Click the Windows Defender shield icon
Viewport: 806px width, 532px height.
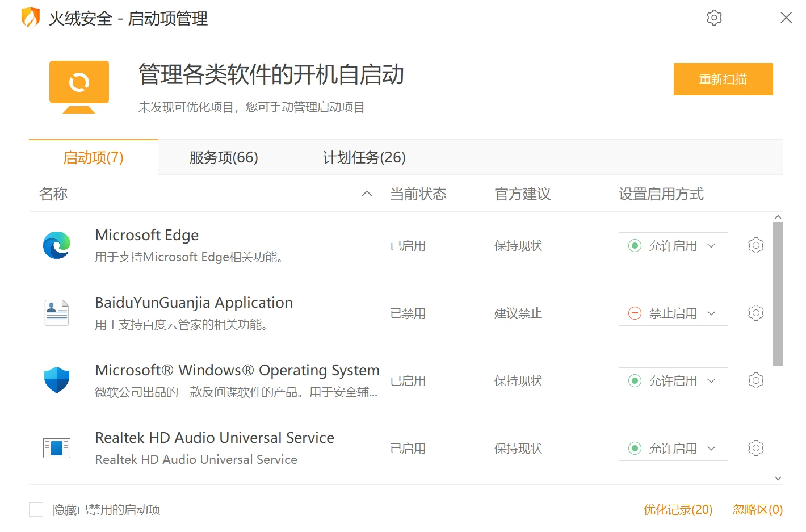(x=57, y=380)
